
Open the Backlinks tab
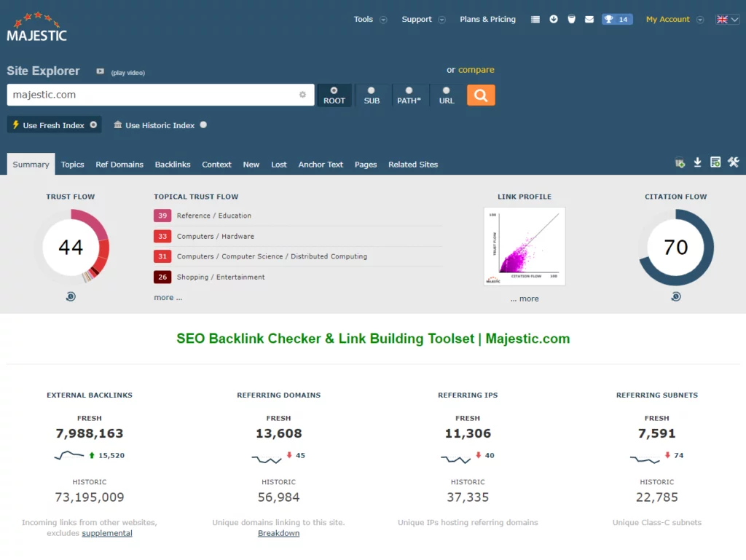(173, 165)
